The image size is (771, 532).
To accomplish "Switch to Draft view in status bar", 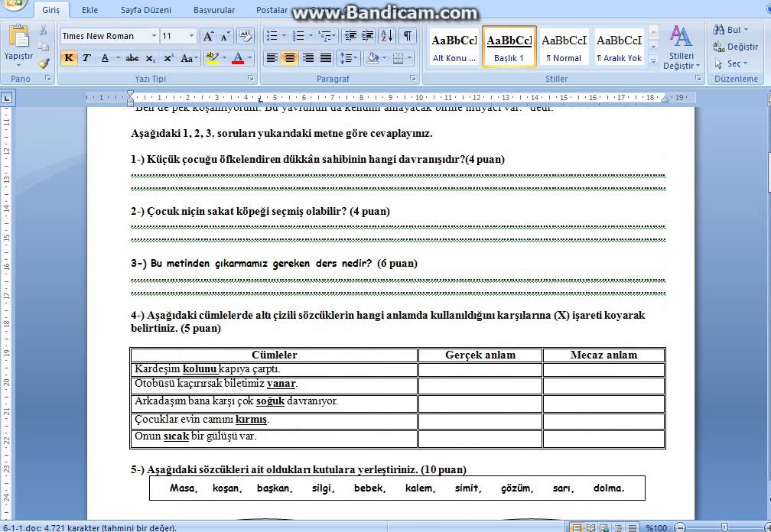I will click(633, 528).
